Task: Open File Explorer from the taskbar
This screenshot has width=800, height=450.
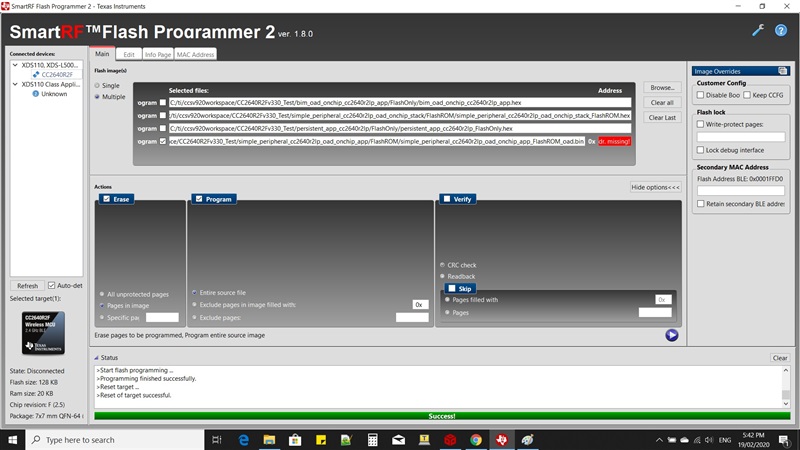Action: tap(269, 440)
